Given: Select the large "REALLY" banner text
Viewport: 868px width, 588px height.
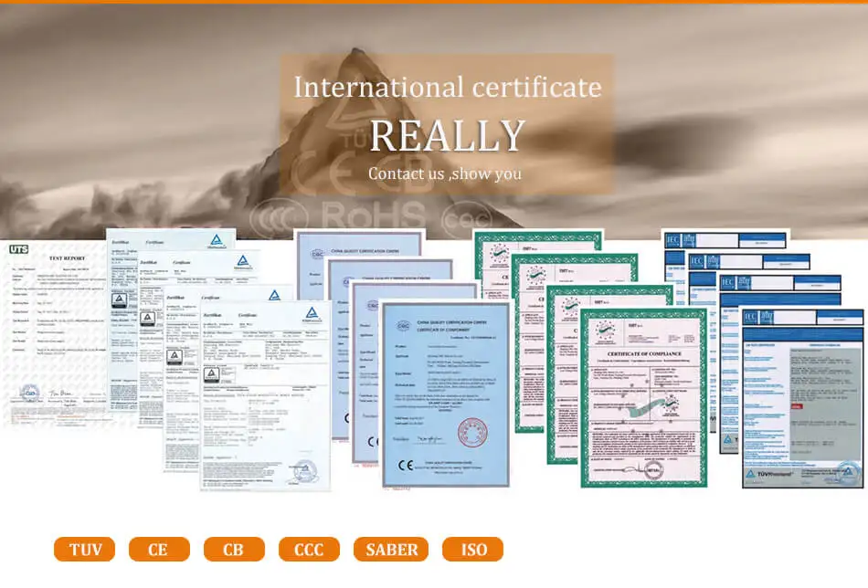Looking at the screenshot, I should click(x=447, y=135).
